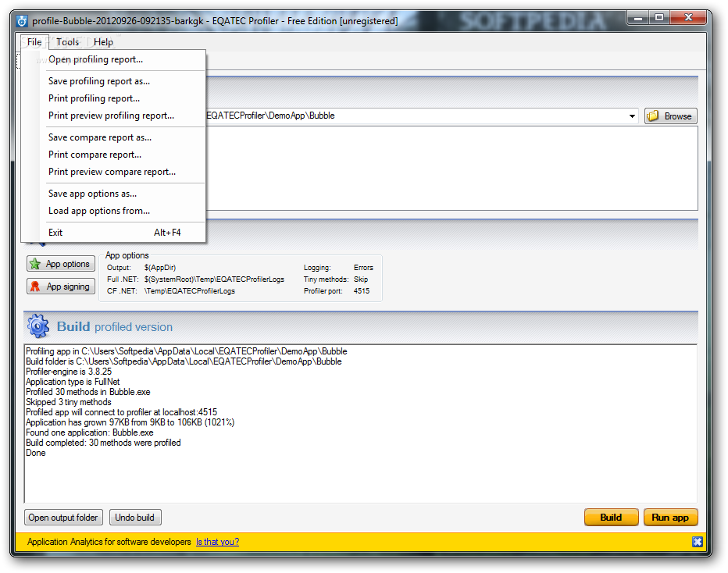The image size is (728, 573).
Task: Click the EQATEC Profiler title bar icon
Action: point(22,21)
